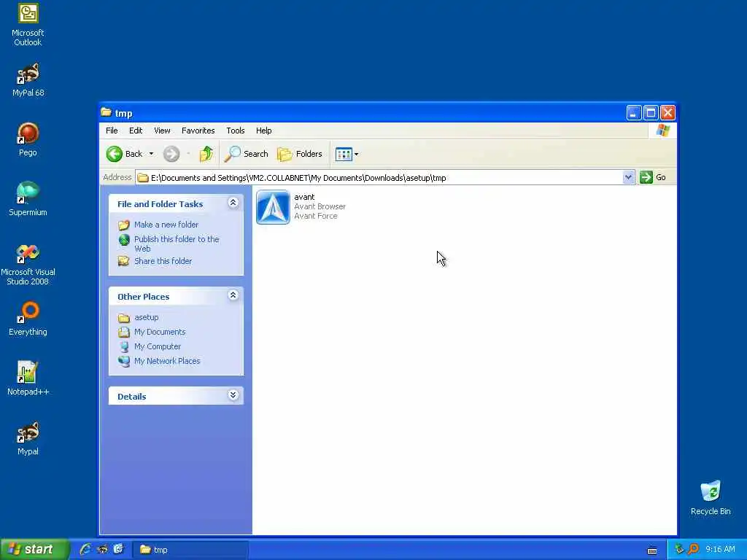This screenshot has width=747, height=560.
Task: Expand the Details panel
Action: (233, 395)
